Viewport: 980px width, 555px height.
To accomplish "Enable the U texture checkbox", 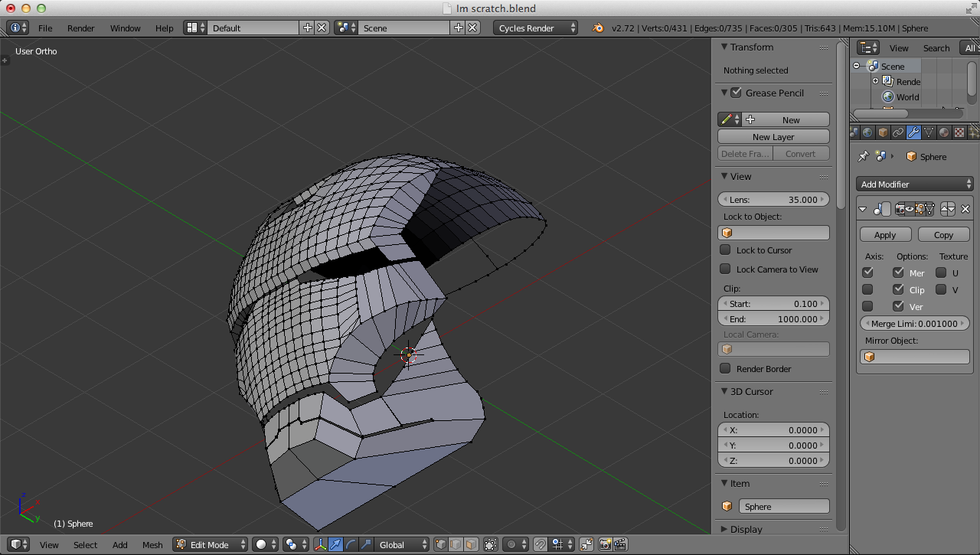I will pos(941,273).
